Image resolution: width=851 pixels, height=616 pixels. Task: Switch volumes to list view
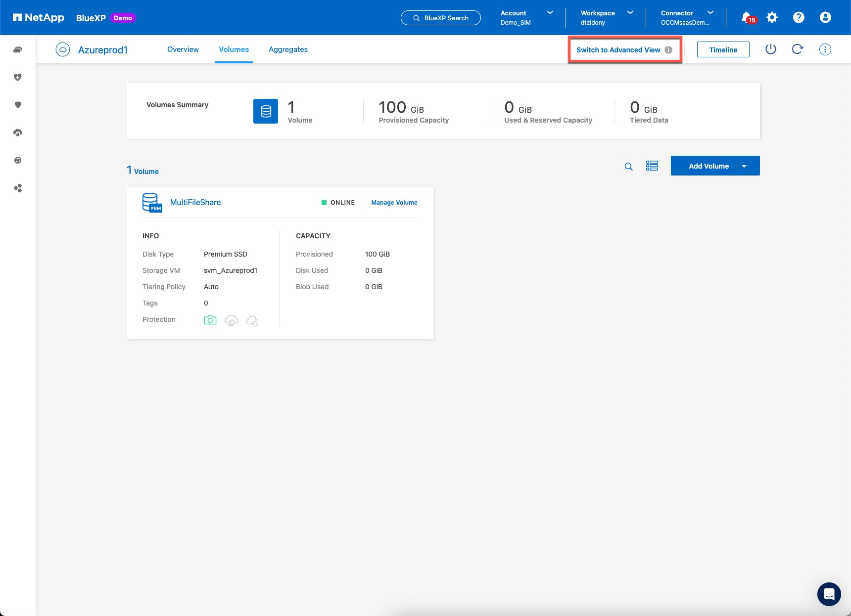point(652,166)
